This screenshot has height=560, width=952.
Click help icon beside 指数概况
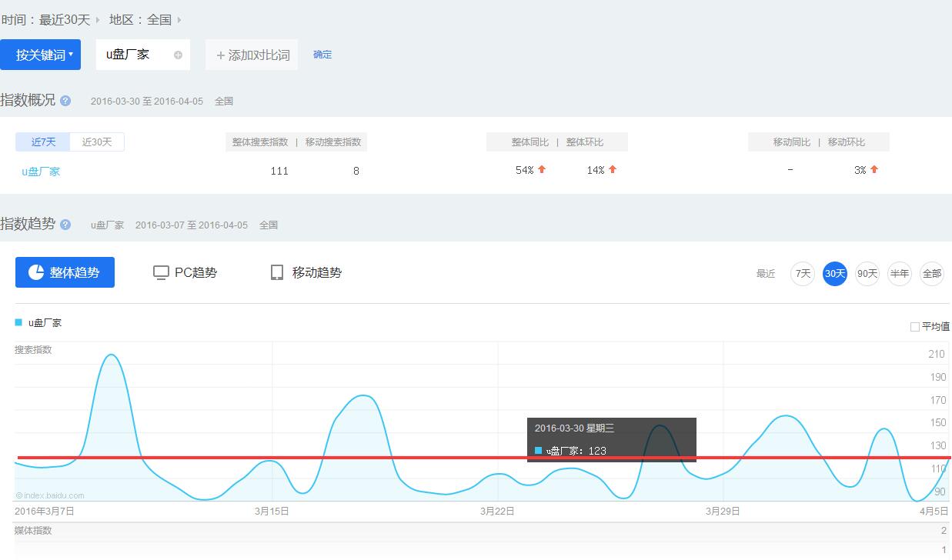(x=65, y=101)
